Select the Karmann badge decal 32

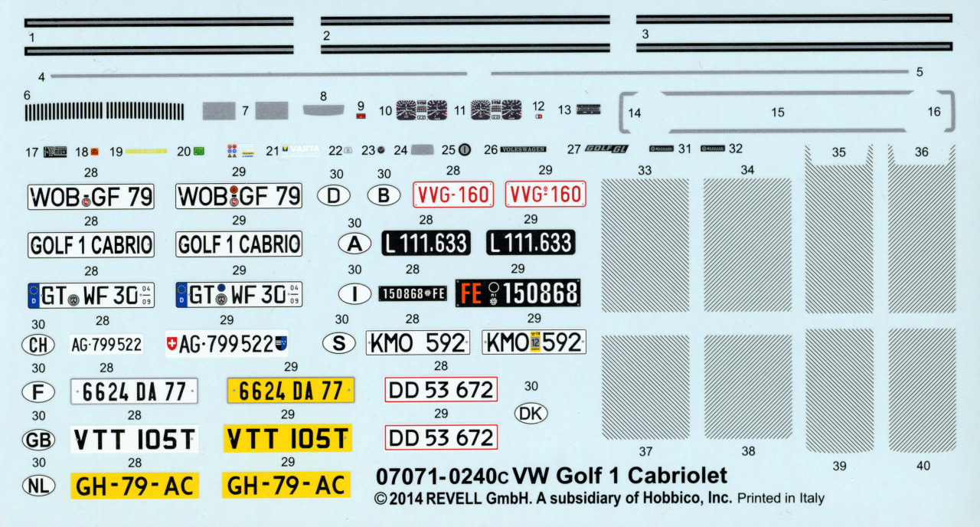[x=714, y=148]
